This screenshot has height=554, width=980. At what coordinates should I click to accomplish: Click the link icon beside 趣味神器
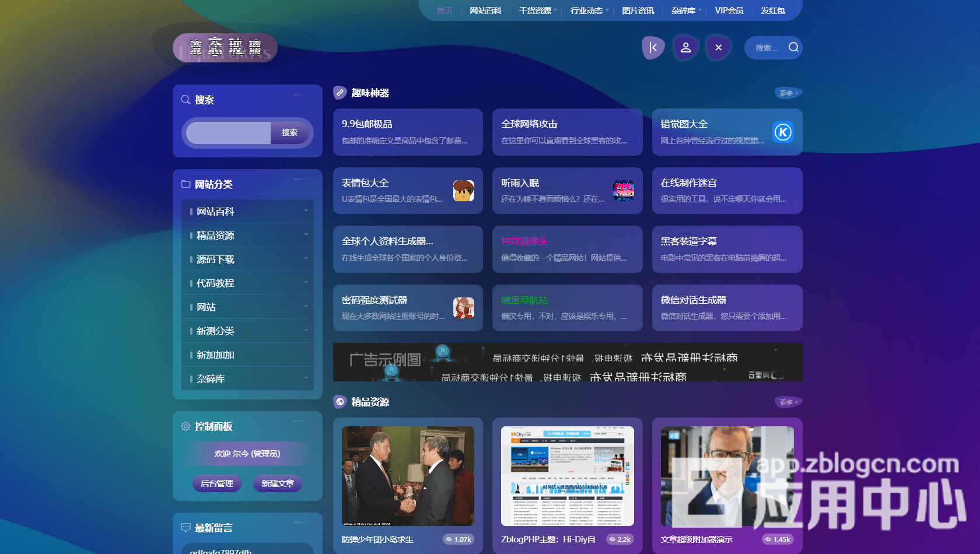tap(340, 93)
